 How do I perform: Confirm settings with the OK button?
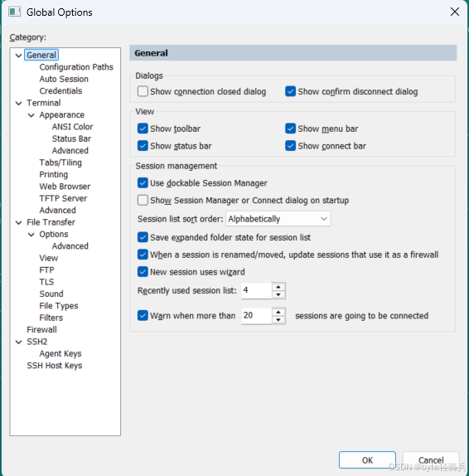pos(367,460)
